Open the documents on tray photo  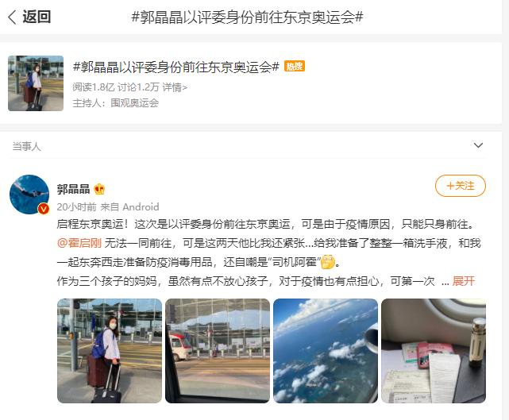(434, 351)
